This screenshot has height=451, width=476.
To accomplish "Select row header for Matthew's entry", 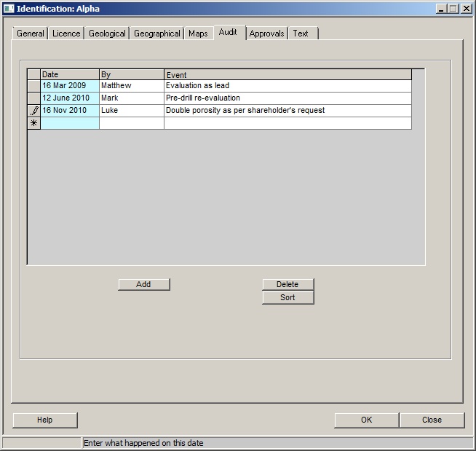I will (x=33, y=86).
